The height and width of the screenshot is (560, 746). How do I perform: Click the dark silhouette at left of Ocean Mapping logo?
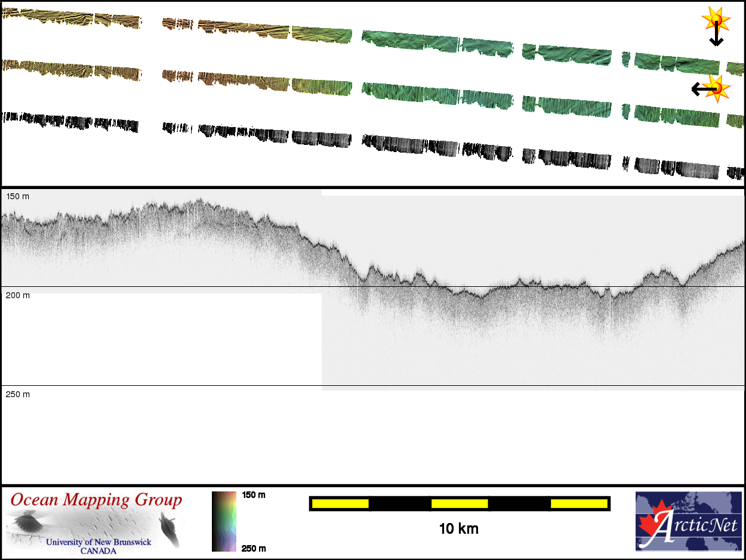click(27, 524)
